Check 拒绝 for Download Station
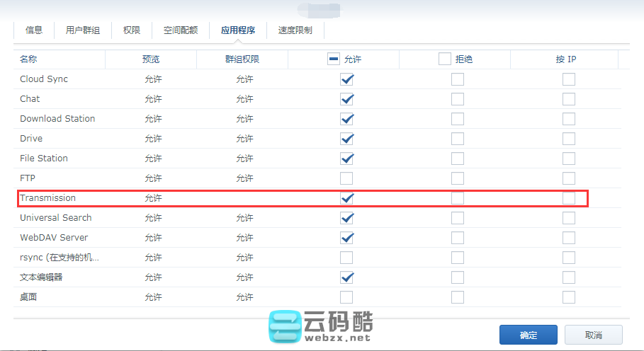Screen dimensions: 644x351 tap(458, 119)
